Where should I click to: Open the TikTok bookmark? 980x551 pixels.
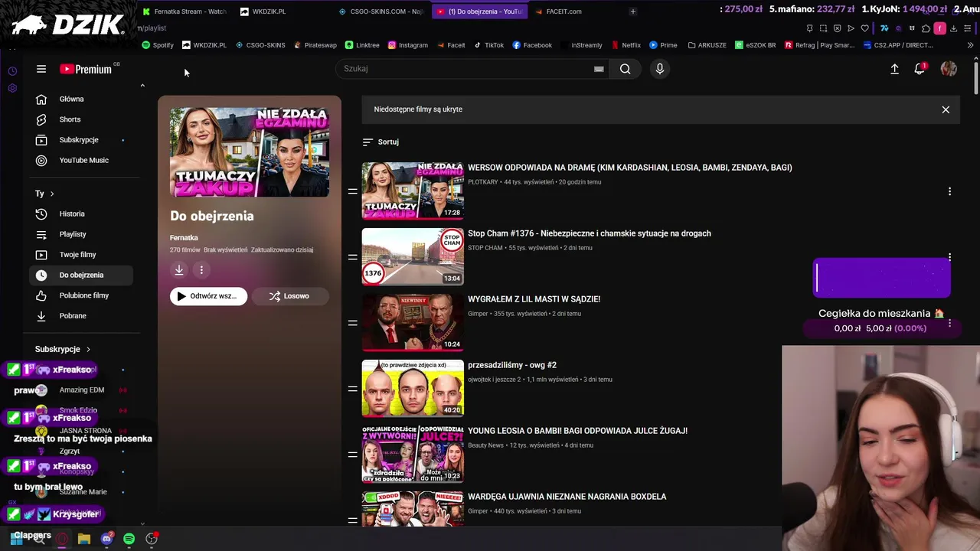[x=488, y=45]
